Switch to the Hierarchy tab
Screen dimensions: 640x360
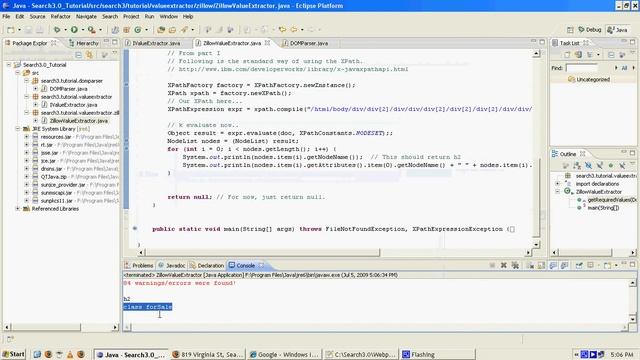coord(84,43)
